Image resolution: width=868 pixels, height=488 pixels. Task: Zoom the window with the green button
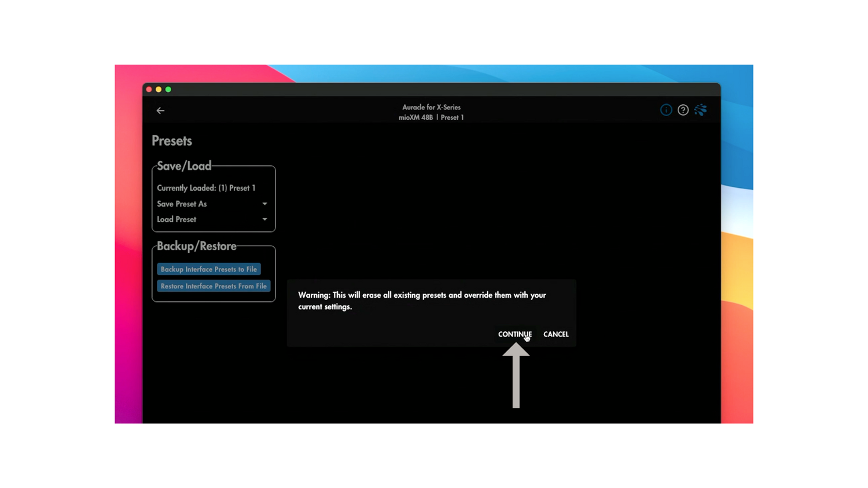[x=168, y=89]
